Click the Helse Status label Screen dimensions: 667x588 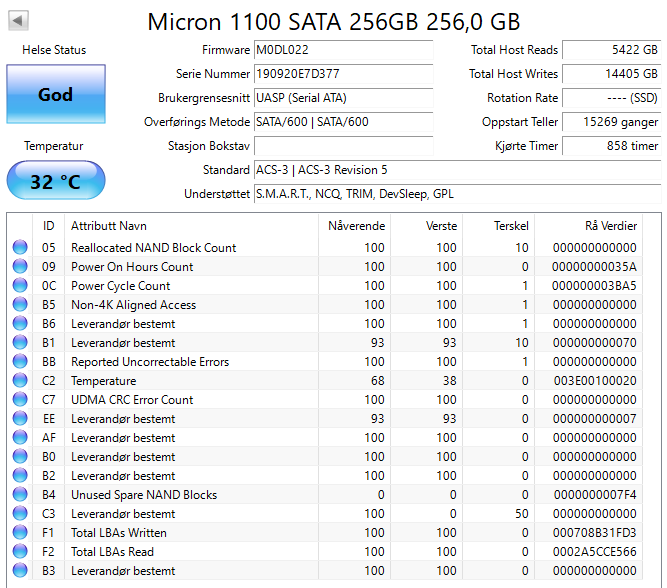tap(54, 50)
